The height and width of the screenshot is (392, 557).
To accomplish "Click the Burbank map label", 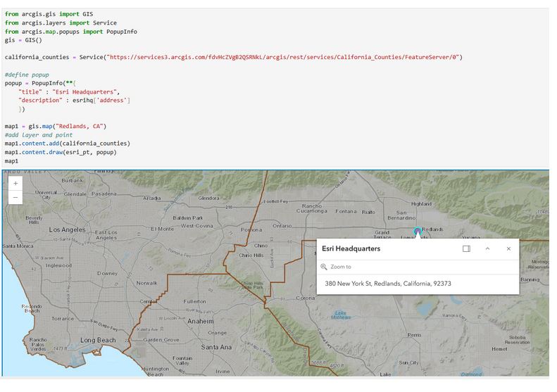I will tap(72, 181).
